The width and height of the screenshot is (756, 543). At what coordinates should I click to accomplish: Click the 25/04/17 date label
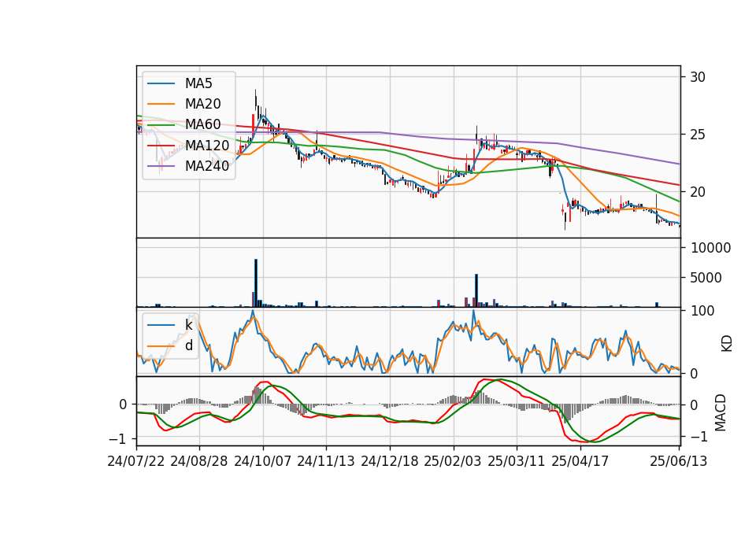pyautogui.click(x=580, y=461)
